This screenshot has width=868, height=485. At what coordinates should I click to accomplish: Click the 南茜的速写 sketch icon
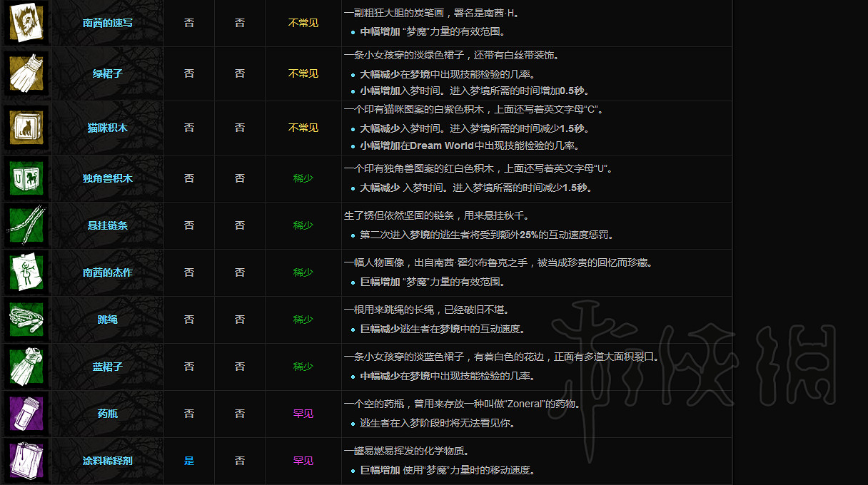coord(26,23)
